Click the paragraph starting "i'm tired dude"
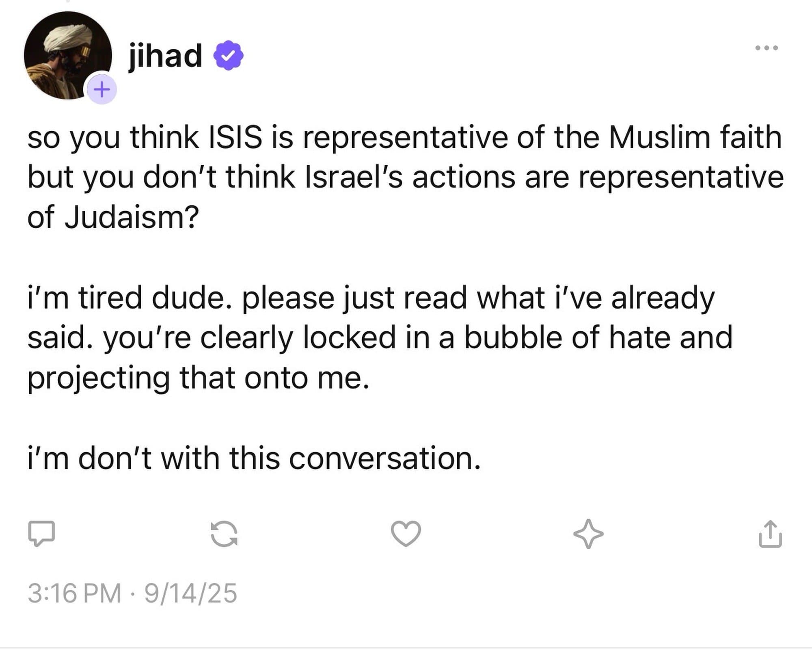 [x=380, y=337]
